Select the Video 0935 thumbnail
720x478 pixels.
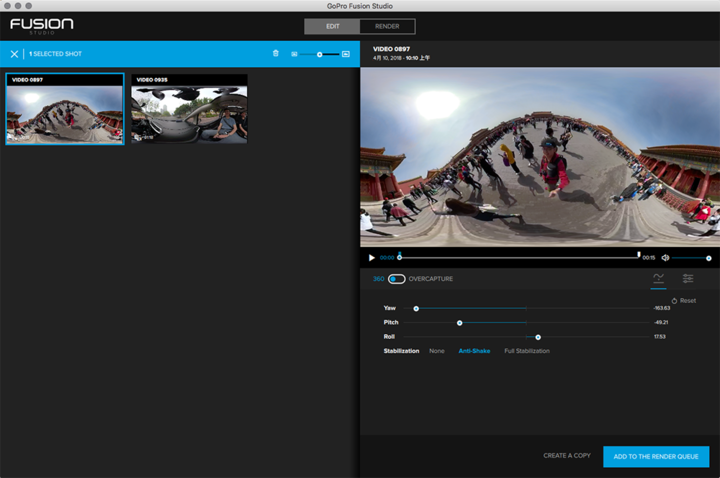click(189, 109)
